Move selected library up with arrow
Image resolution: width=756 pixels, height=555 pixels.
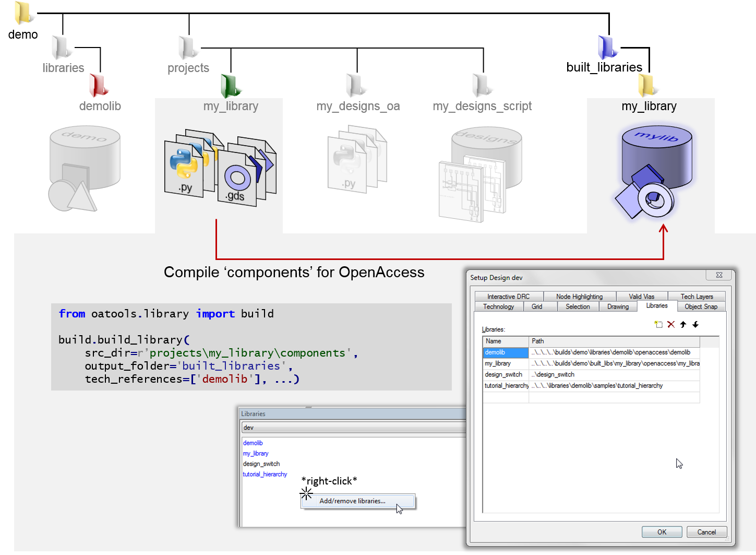(x=683, y=325)
